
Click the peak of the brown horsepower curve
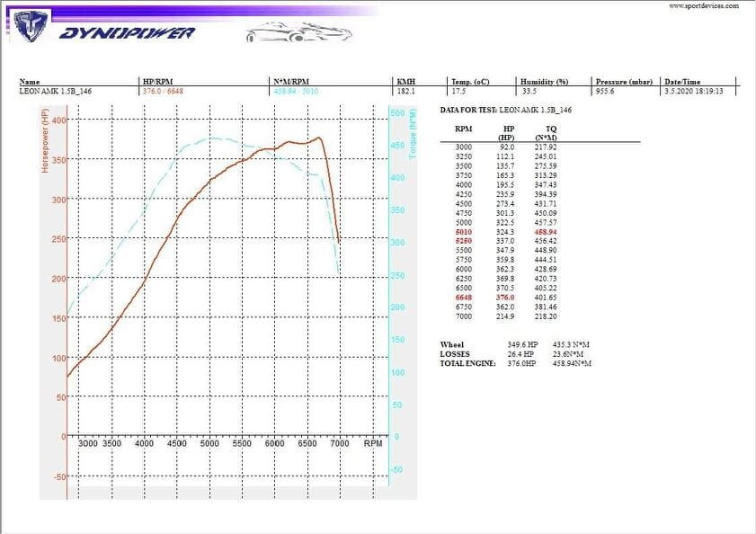point(318,138)
